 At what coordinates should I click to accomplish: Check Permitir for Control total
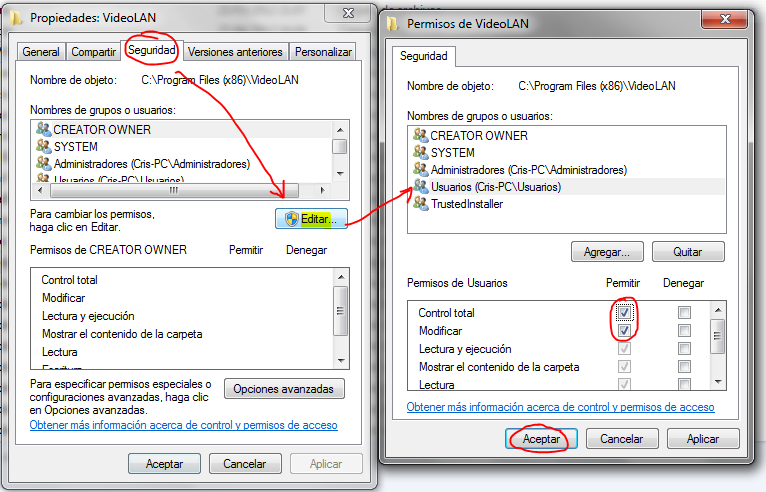point(624,313)
